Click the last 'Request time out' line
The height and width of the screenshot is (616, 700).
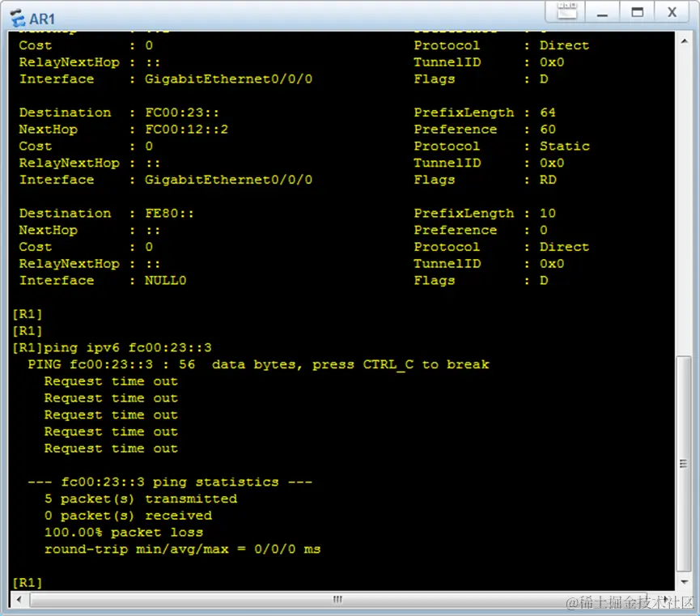coord(111,448)
